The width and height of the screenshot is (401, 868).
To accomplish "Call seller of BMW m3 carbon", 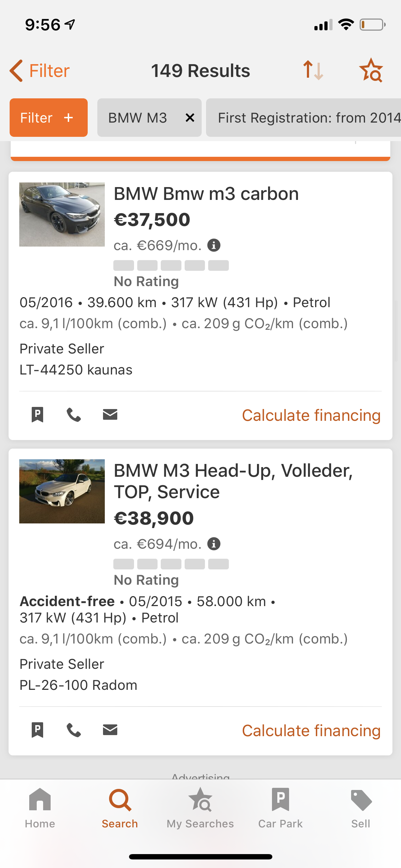I will tap(74, 415).
